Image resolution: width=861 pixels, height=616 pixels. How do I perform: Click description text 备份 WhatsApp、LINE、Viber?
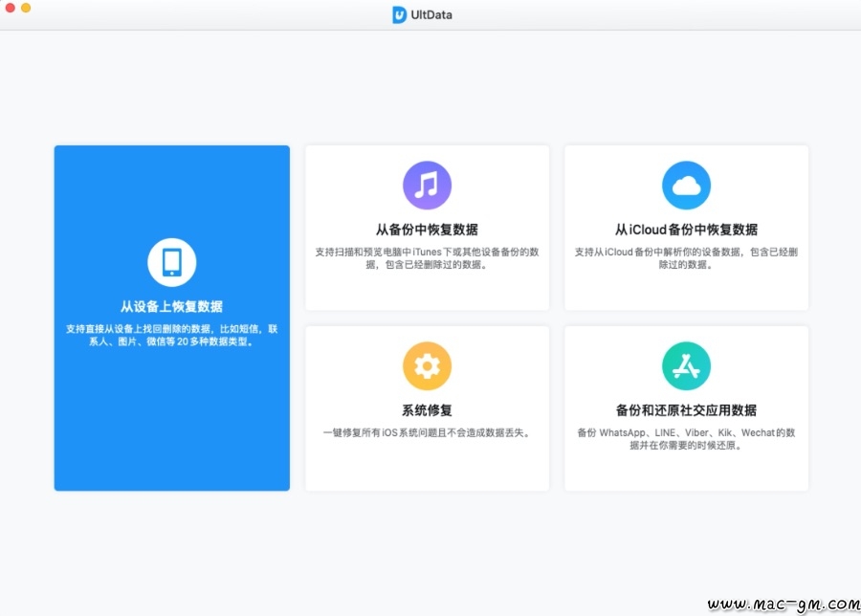click(x=686, y=439)
